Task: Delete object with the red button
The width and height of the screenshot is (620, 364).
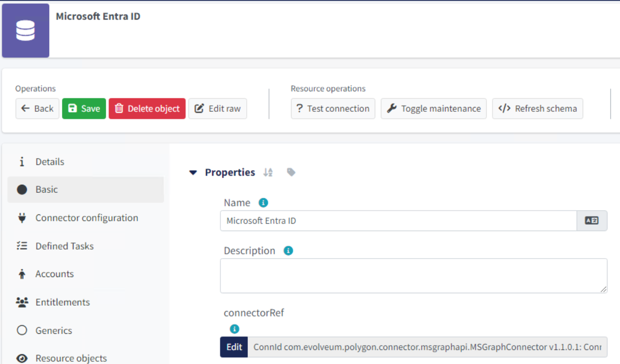Action: tap(147, 109)
